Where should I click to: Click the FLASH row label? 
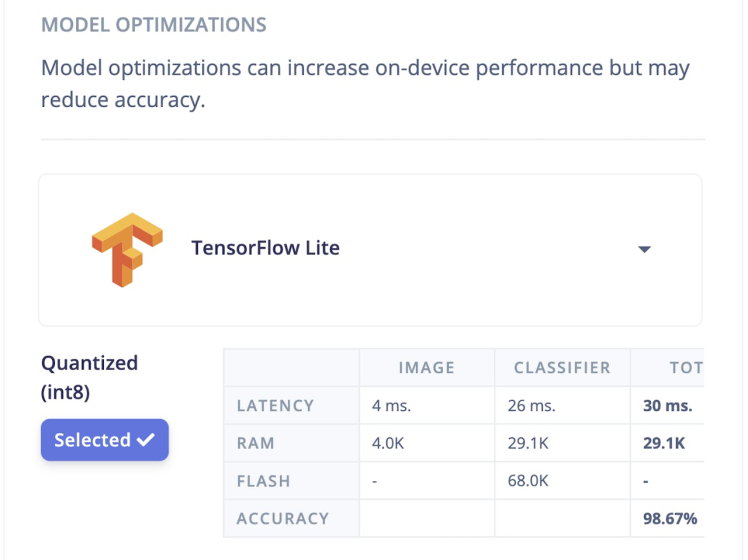point(262,481)
